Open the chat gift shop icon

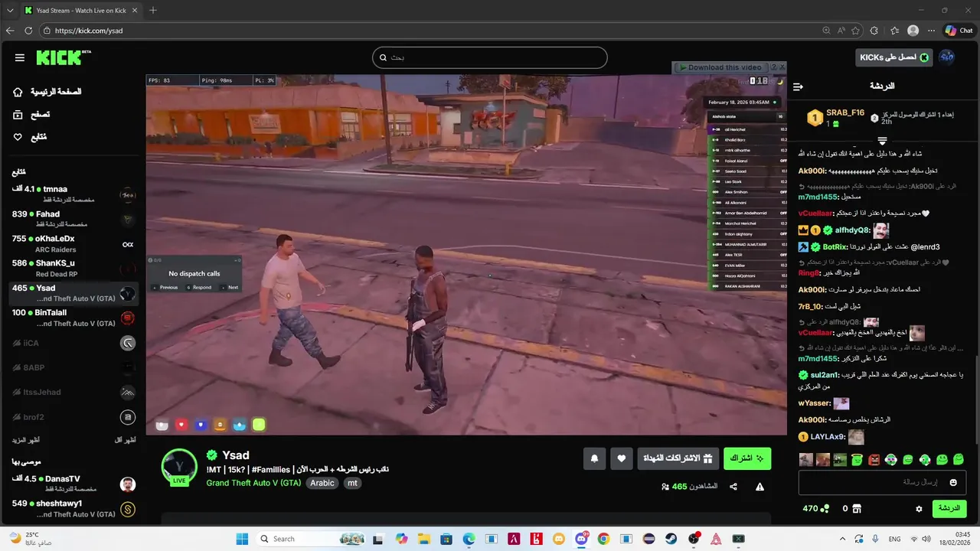click(x=857, y=509)
